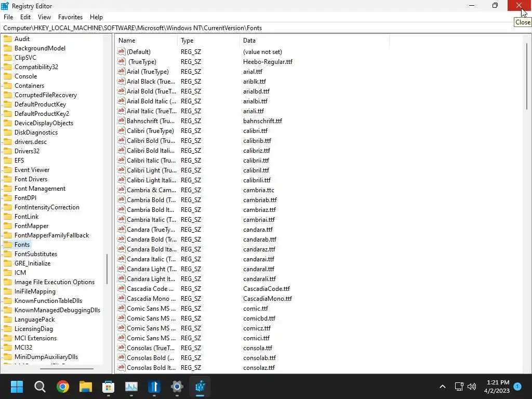Open Settings gear from taskbar
Screen dimensions: 532x399
coord(177,387)
